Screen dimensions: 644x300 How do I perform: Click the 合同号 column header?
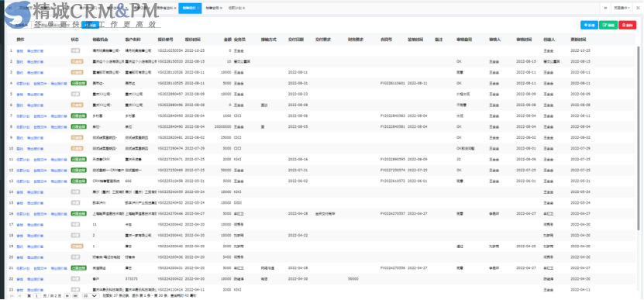point(386,40)
